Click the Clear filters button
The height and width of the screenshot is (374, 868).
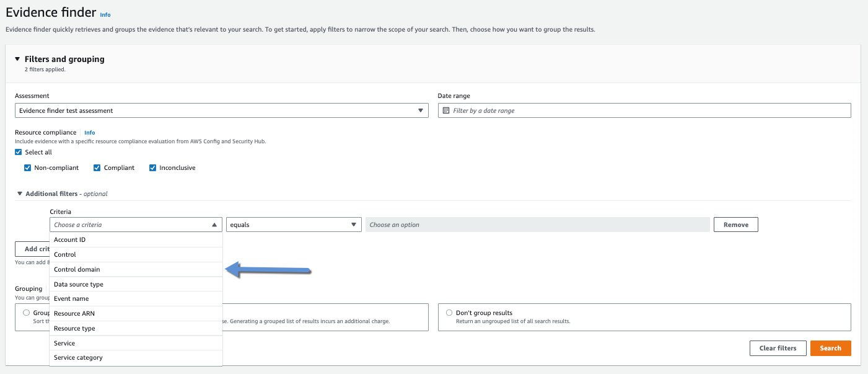(x=778, y=348)
